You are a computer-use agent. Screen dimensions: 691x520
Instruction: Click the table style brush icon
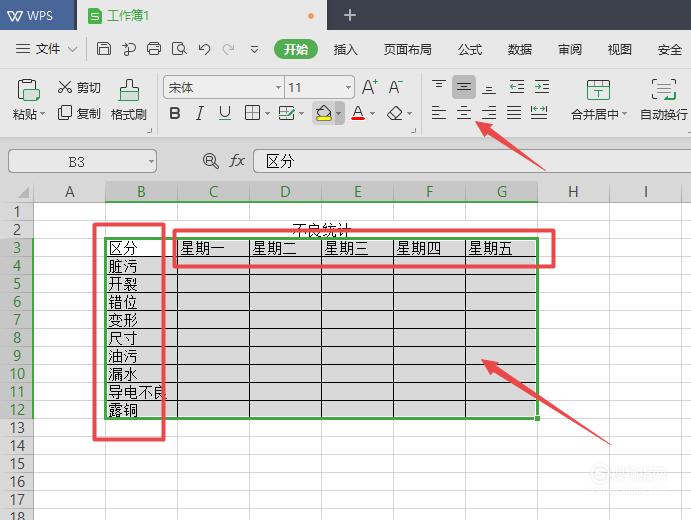tap(286, 113)
